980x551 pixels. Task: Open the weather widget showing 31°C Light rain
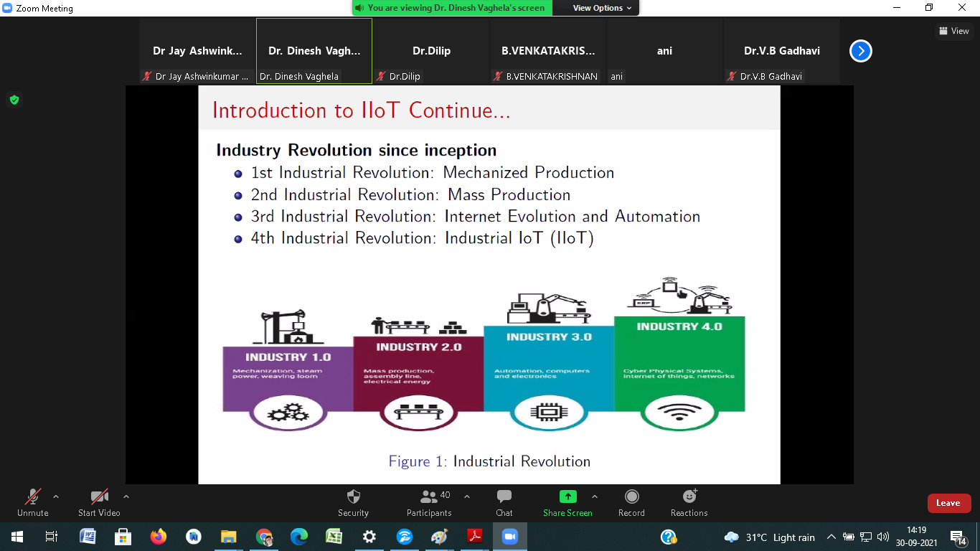(x=770, y=537)
